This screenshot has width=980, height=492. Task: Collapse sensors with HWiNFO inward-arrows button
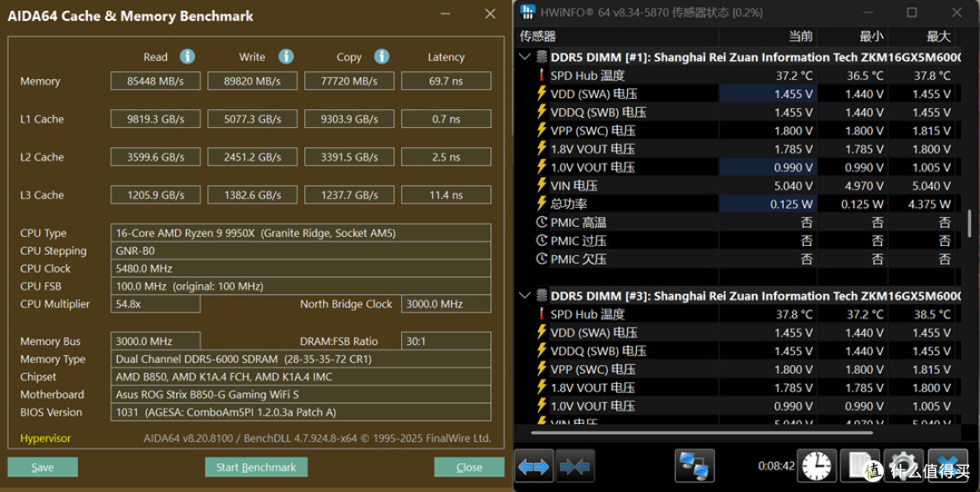click(575, 467)
